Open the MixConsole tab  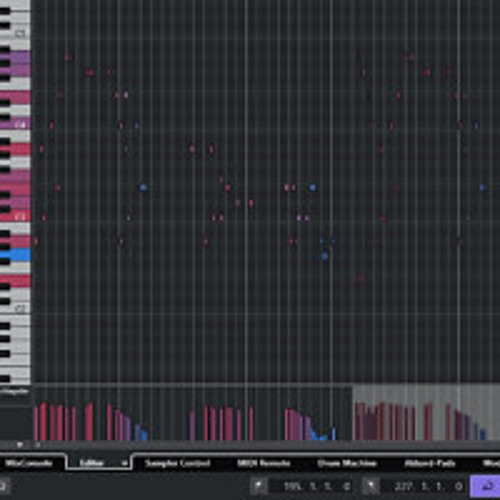[29, 463]
